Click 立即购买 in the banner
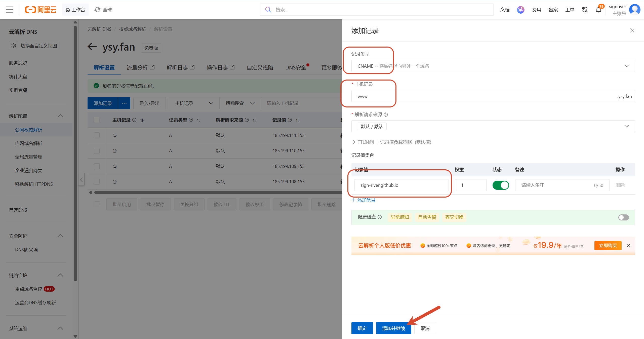 tap(608, 246)
